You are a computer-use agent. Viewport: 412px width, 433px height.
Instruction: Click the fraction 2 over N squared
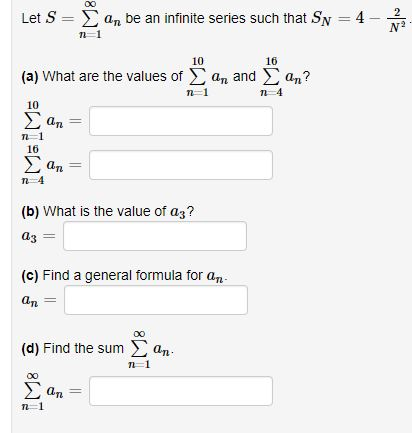coord(397,20)
